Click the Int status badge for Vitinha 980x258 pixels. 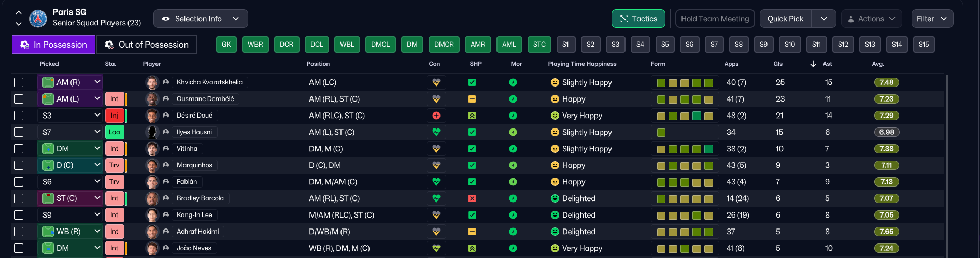114,149
